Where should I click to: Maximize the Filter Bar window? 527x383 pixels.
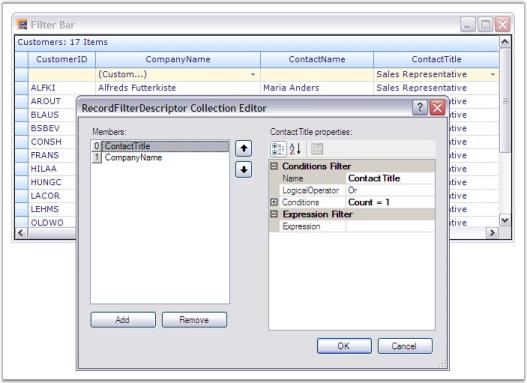click(x=485, y=25)
